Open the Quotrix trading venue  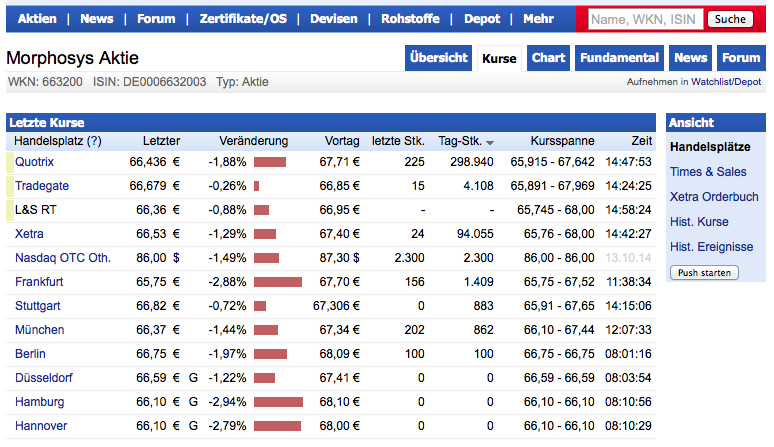pyautogui.click(x=34, y=162)
